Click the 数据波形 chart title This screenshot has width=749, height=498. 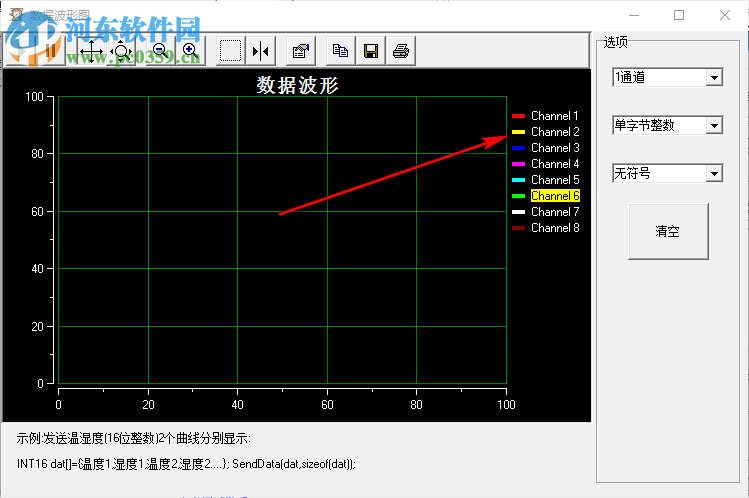click(298, 85)
